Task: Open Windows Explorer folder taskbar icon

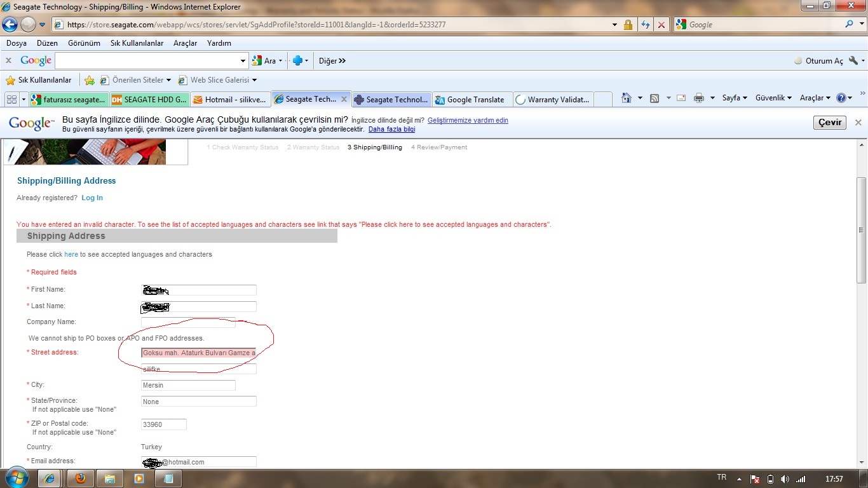Action: tap(109, 478)
